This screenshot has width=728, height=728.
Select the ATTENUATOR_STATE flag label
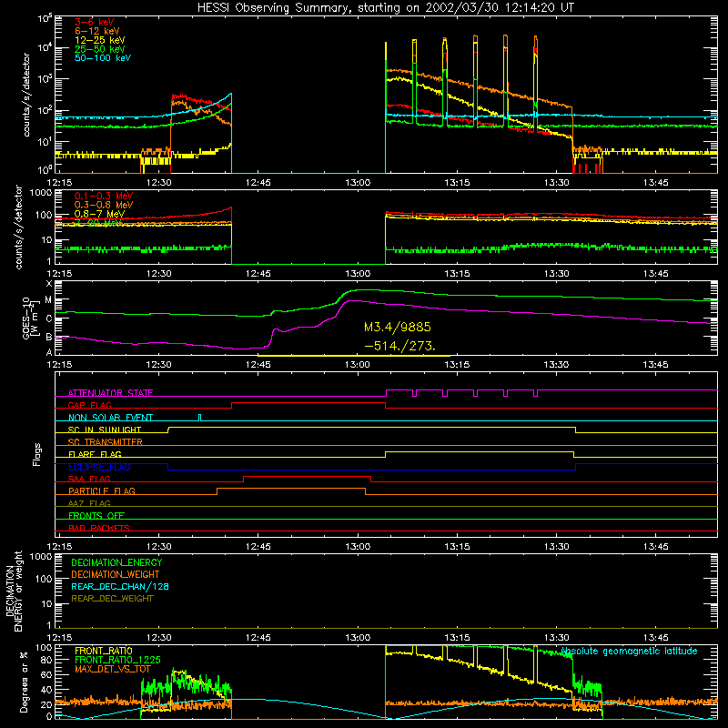110,393
